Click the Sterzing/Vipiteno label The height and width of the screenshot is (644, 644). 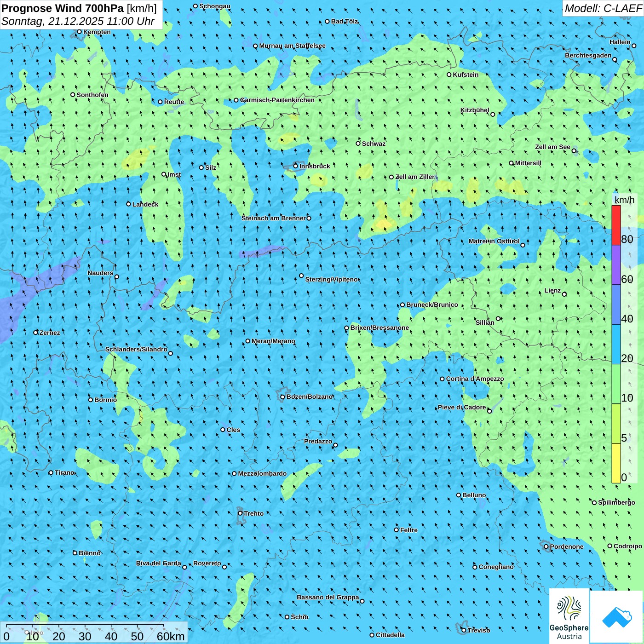[x=331, y=279]
